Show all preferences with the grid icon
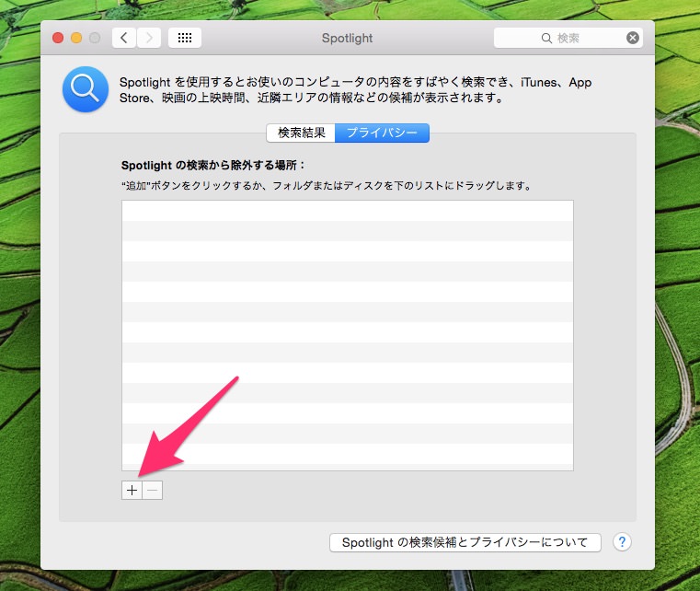The image size is (700, 591). [185, 38]
